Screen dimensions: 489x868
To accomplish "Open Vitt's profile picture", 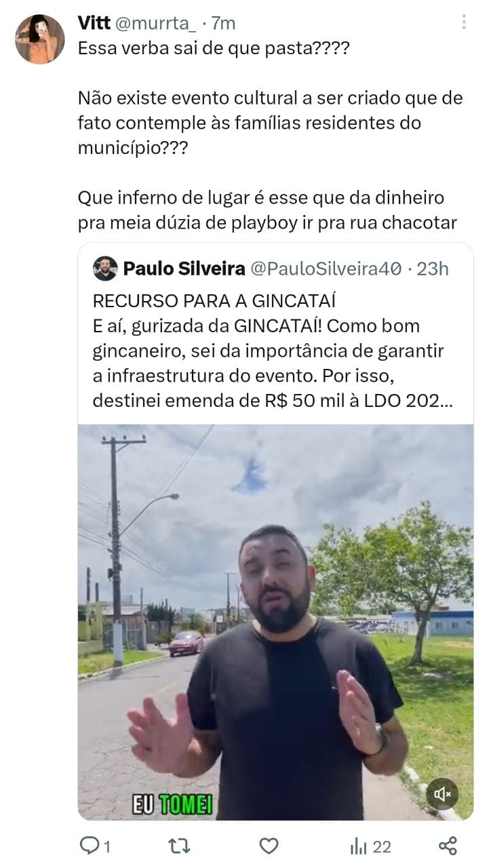I will coord(40,39).
